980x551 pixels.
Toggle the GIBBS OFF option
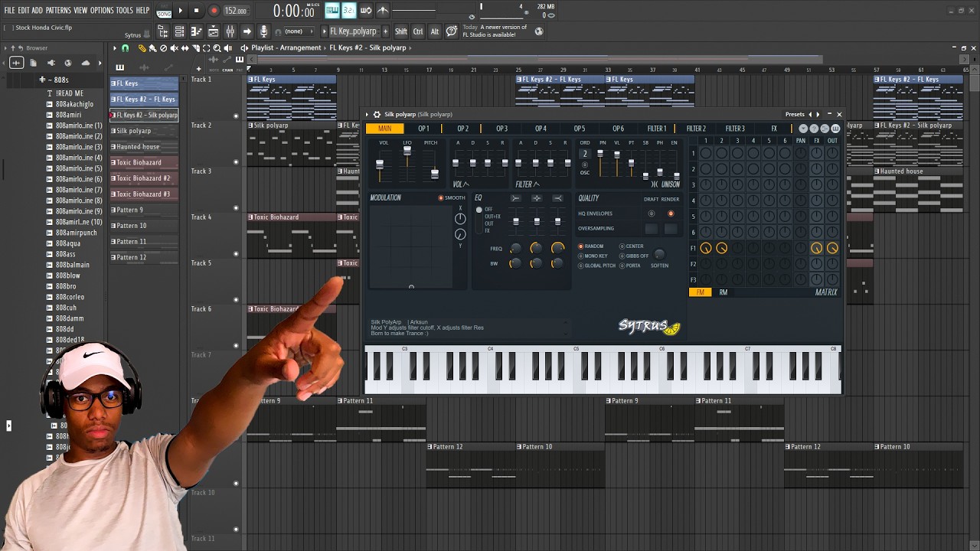tap(634, 256)
